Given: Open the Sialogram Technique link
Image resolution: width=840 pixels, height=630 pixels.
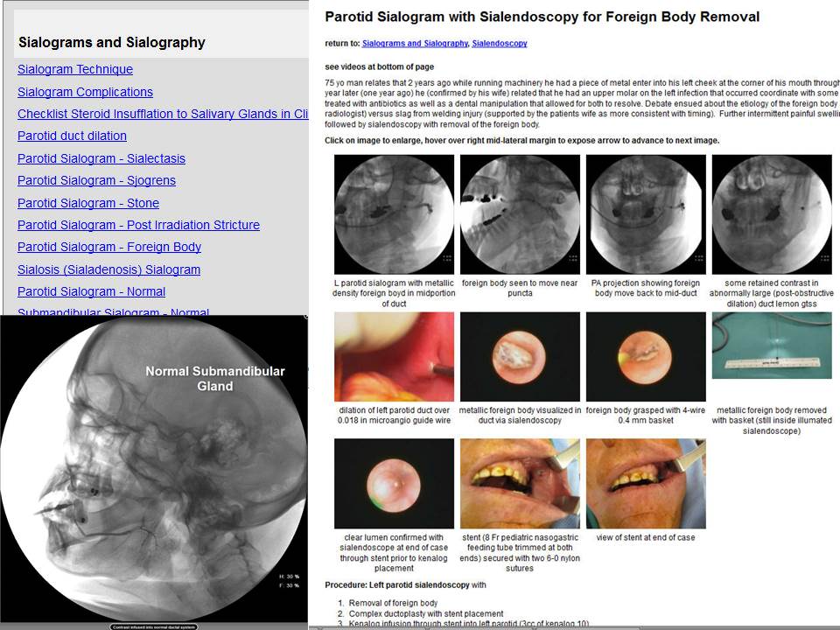Looking at the screenshot, I should pos(75,69).
